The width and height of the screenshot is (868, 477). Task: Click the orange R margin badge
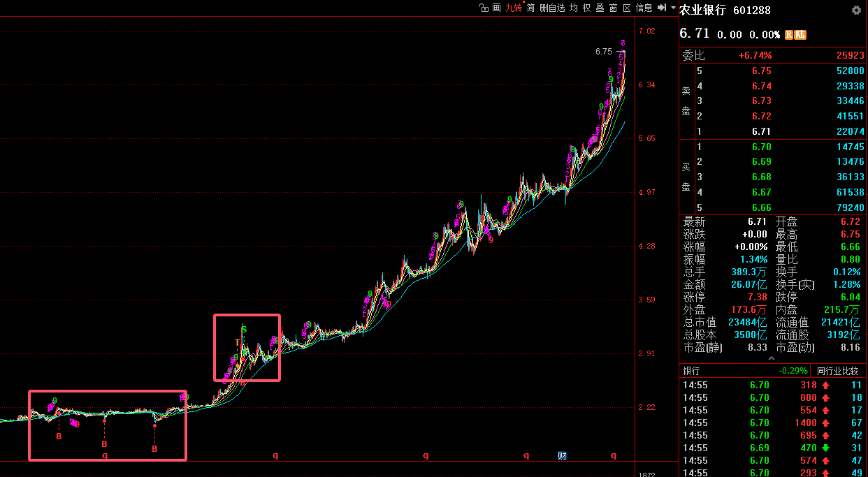[x=789, y=34]
